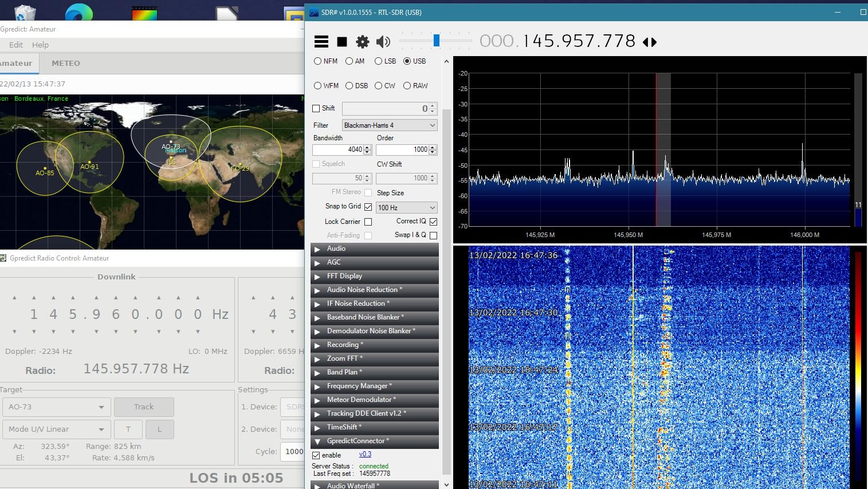The width and height of the screenshot is (868, 489).
Task: Switch to the METEO tab in Gpredict
Action: [66, 64]
